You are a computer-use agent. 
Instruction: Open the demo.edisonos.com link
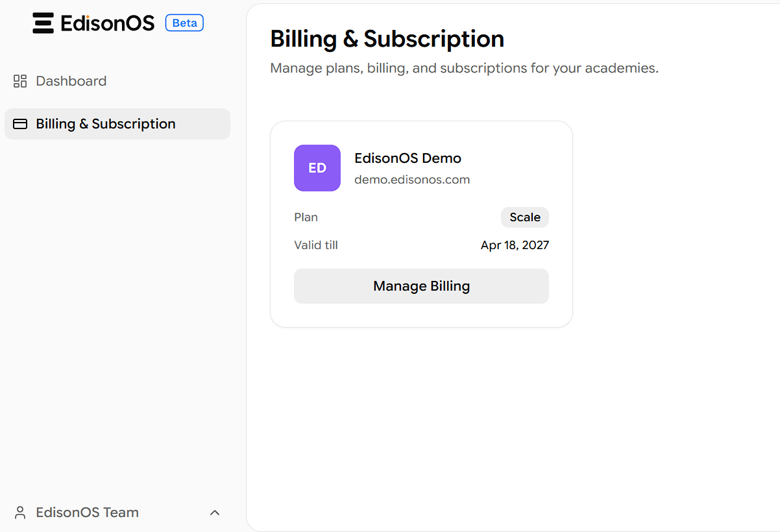[412, 180]
